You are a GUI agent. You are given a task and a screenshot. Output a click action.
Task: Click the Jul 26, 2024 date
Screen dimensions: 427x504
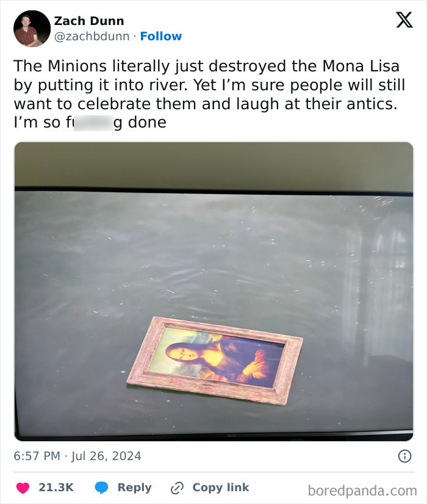point(106,456)
